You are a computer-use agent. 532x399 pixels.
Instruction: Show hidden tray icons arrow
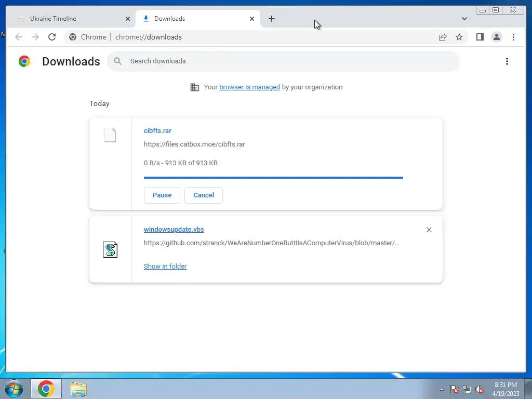[442, 389]
